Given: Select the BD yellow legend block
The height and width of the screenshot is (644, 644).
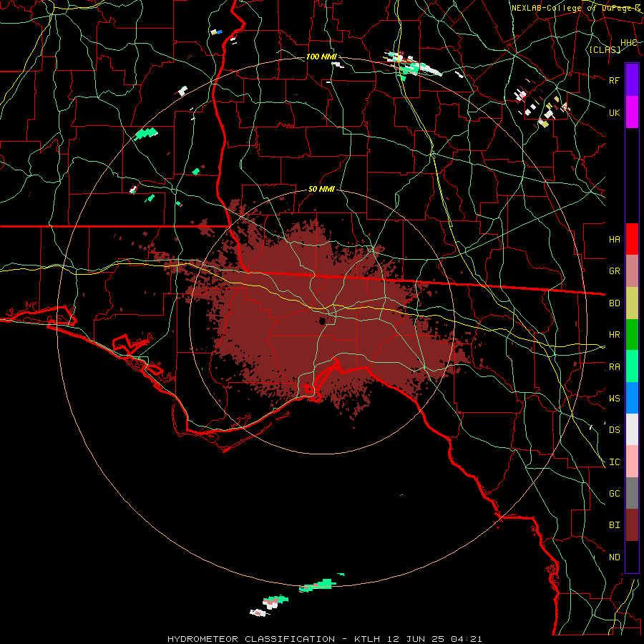Looking at the screenshot, I should pyautogui.click(x=632, y=303).
